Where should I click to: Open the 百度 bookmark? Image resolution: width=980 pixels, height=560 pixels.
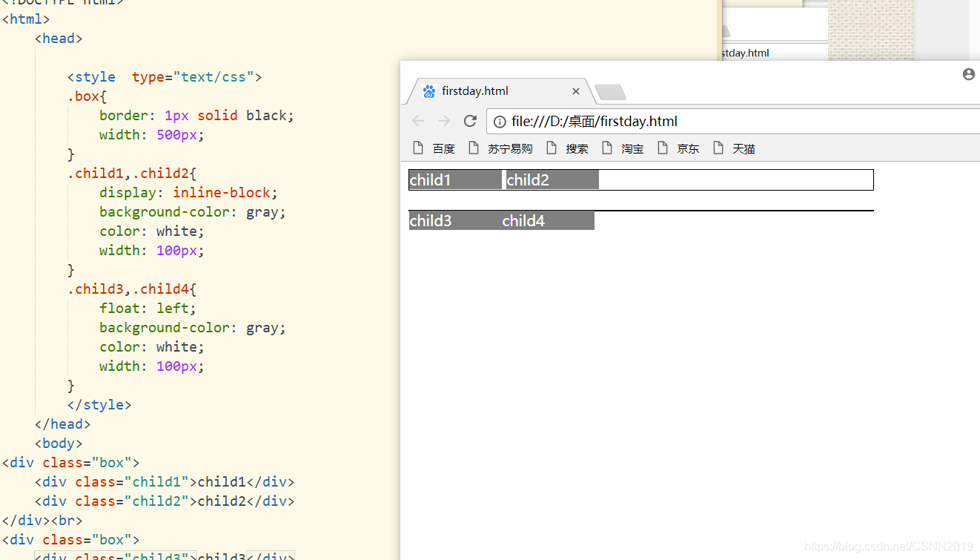pos(434,148)
